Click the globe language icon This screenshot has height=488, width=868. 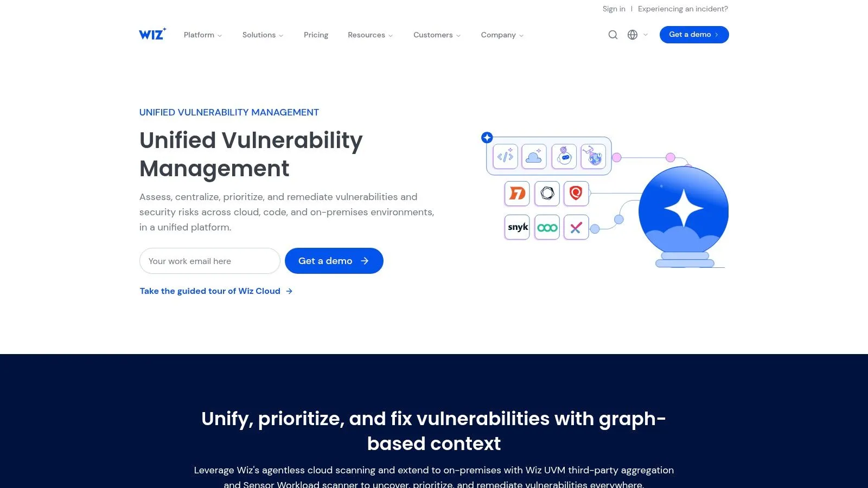click(x=633, y=35)
